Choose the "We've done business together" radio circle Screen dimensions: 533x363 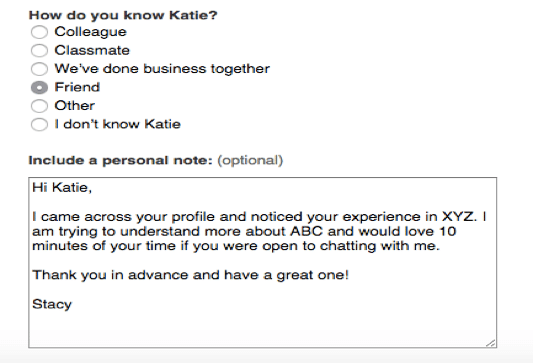pos(39,69)
